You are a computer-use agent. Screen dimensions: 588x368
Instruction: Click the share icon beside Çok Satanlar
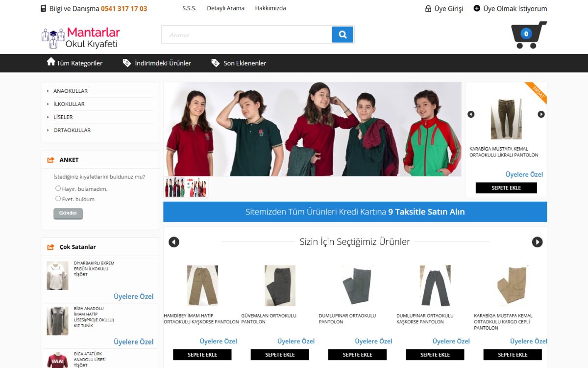click(x=50, y=247)
